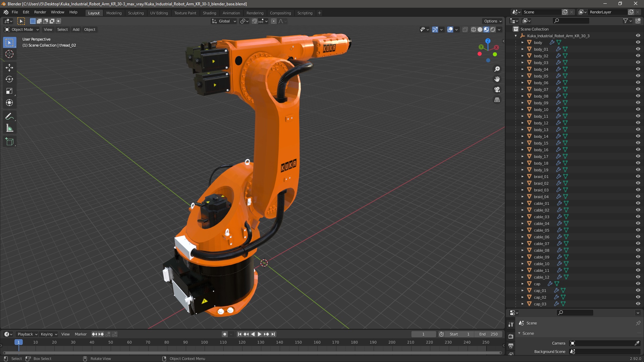The width and height of the screenshot is (644, 362).
Task: Open Playback dropdown in timeline
Action: (27, 334)
